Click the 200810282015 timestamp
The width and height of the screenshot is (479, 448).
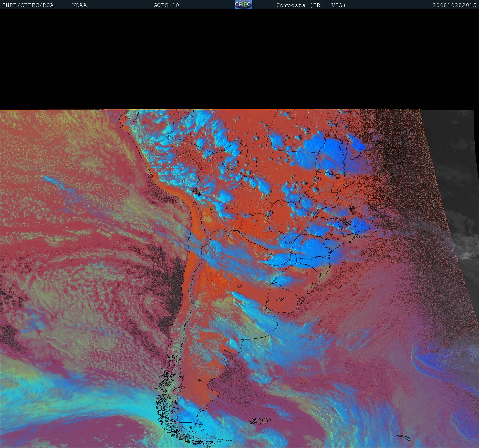click(x=454, y=5)
